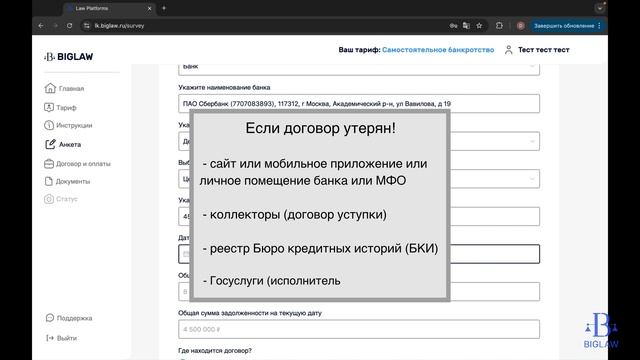640x360 pixels.
Task: Click the tariff icon beside Тариф
Action: click(49, 107)
